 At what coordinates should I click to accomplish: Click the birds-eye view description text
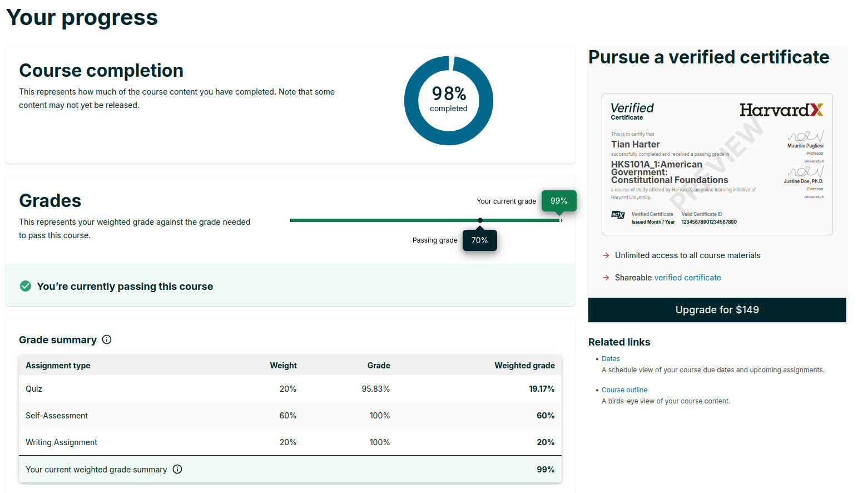[x=666, y=401]
